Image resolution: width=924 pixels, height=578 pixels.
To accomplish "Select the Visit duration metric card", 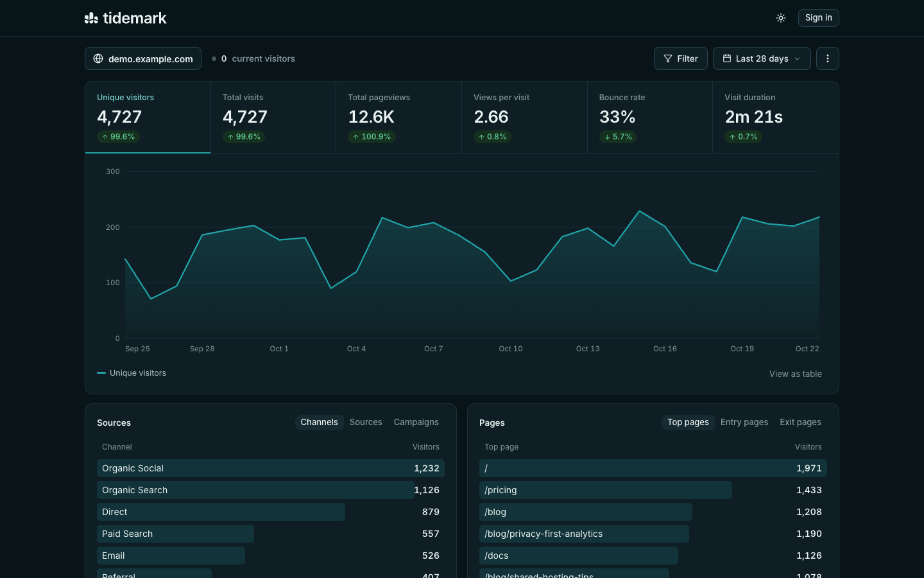I will point(776,117).
